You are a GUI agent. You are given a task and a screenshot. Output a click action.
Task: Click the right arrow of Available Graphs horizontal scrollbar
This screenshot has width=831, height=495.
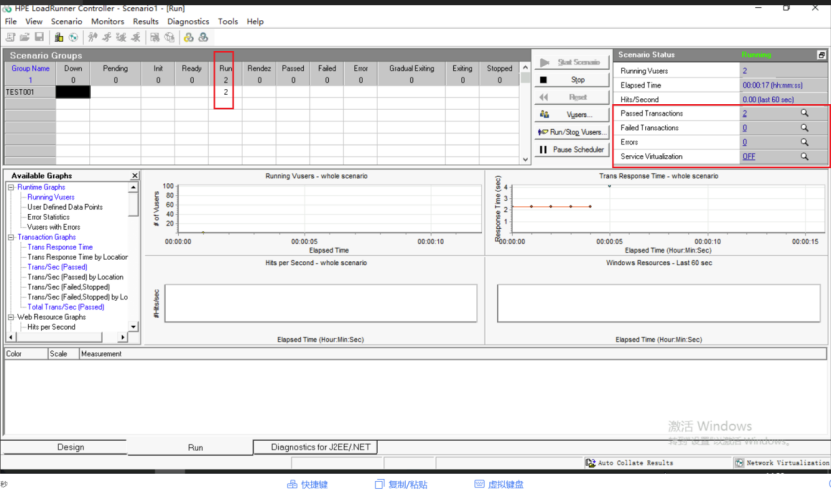coord(123,337)
